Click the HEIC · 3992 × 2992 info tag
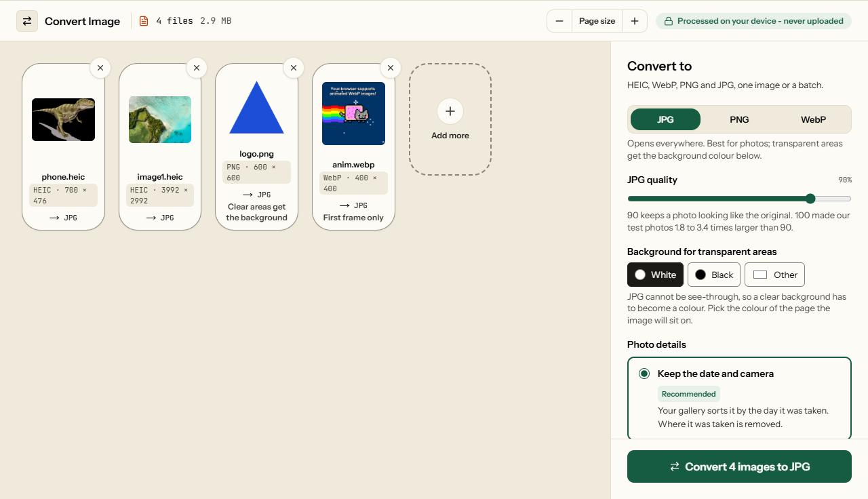Viewport: 868px width, 499px height. (x=160, y=195)
